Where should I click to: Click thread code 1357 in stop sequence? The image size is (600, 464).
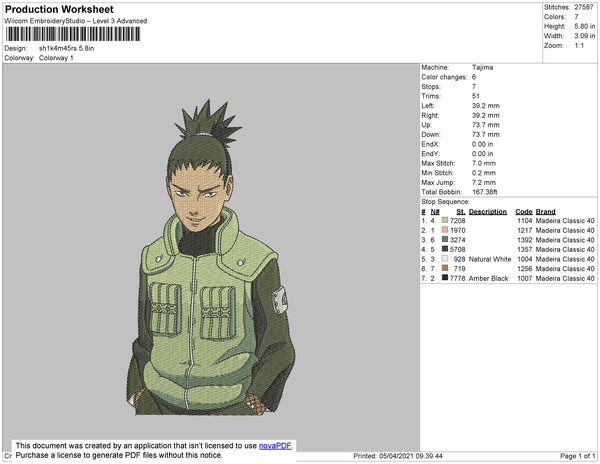tap(525, 249)
